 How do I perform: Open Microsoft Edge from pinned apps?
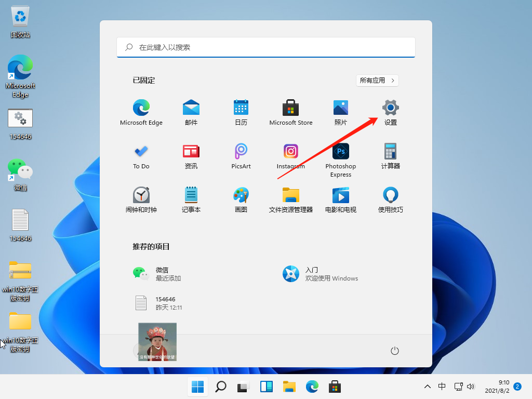point(141,113)
